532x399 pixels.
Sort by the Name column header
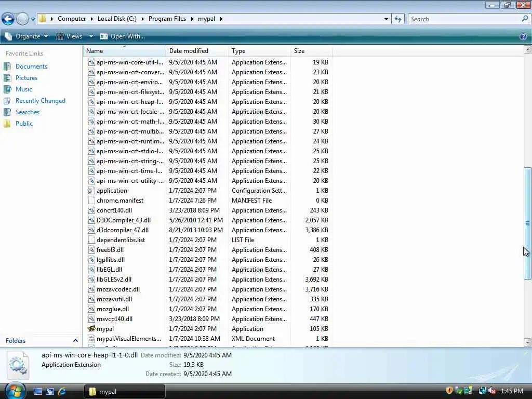click(125, 51)
